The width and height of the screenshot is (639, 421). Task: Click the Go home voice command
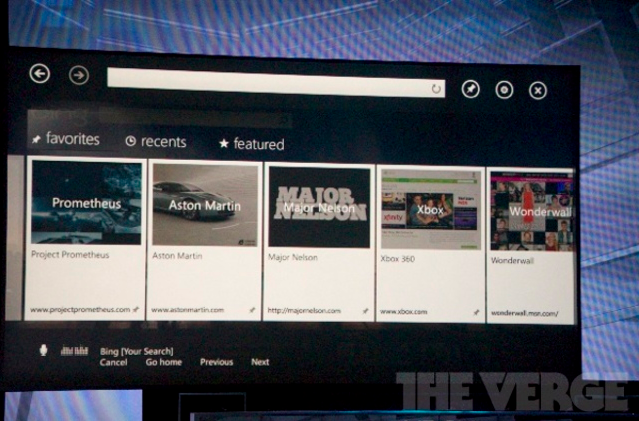point(164,362)
